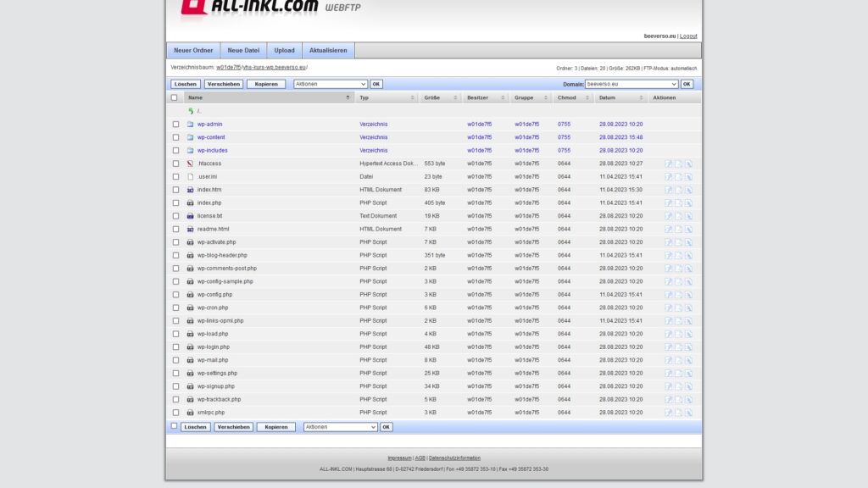Open the Impressum link in footer
The image size is (868, 488).
[399, 457]
